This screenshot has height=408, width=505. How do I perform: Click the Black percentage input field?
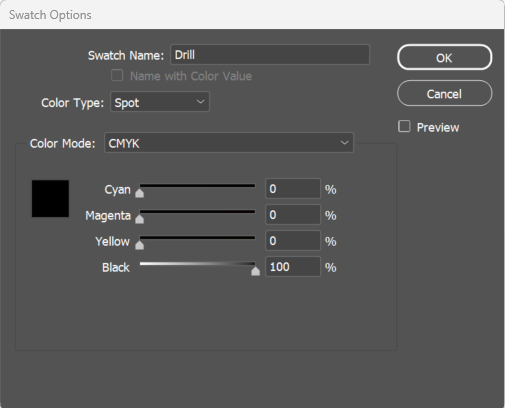pos(293,267)
